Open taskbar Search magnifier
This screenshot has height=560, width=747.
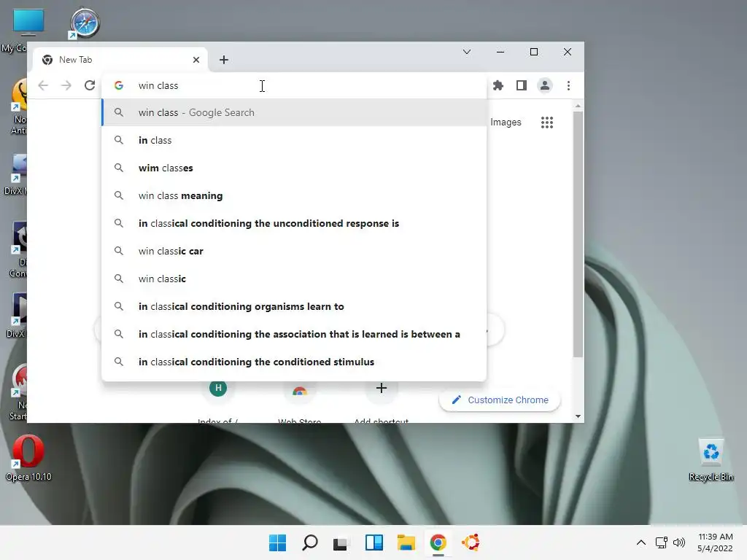click(309, 542)
